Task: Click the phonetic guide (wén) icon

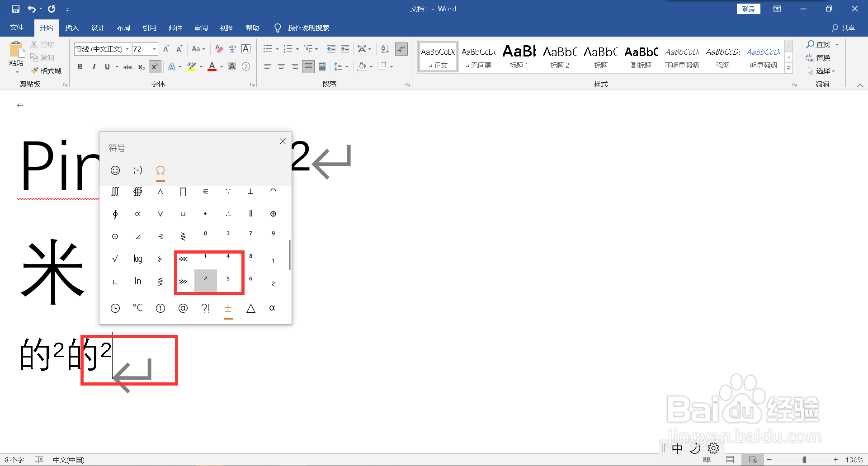Action: click(232, 49)
